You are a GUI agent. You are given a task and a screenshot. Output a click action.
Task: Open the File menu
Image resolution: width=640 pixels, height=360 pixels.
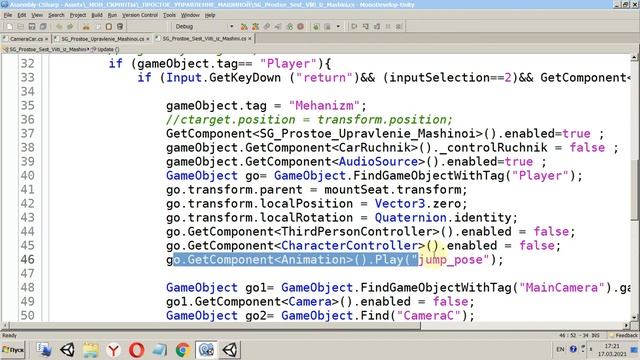(x=8, y=15)
